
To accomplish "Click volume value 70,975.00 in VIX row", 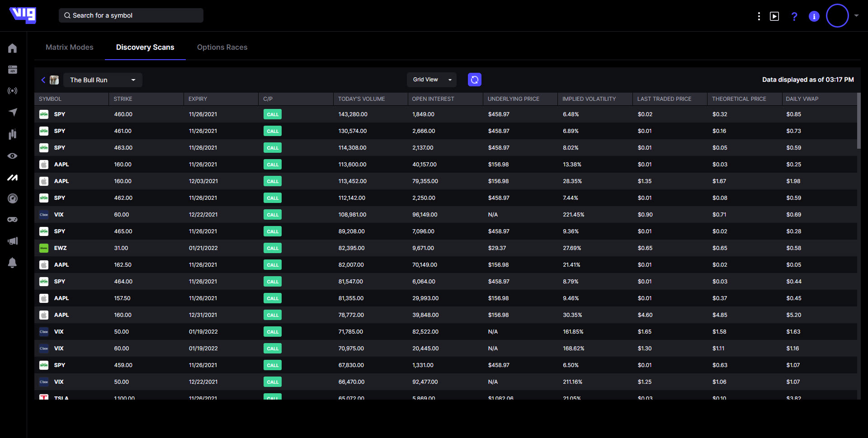I will click(351, 349).
